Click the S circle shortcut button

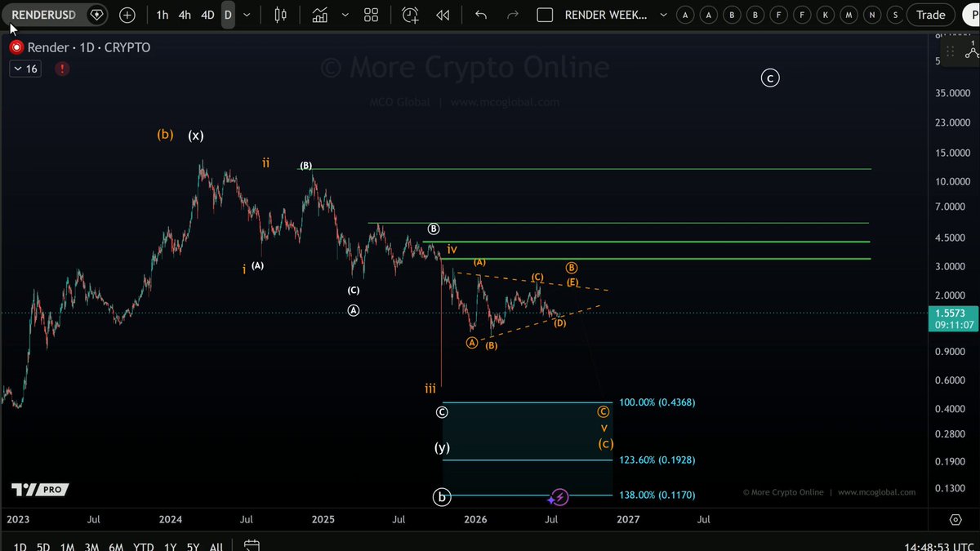click(x=897, y=15)
